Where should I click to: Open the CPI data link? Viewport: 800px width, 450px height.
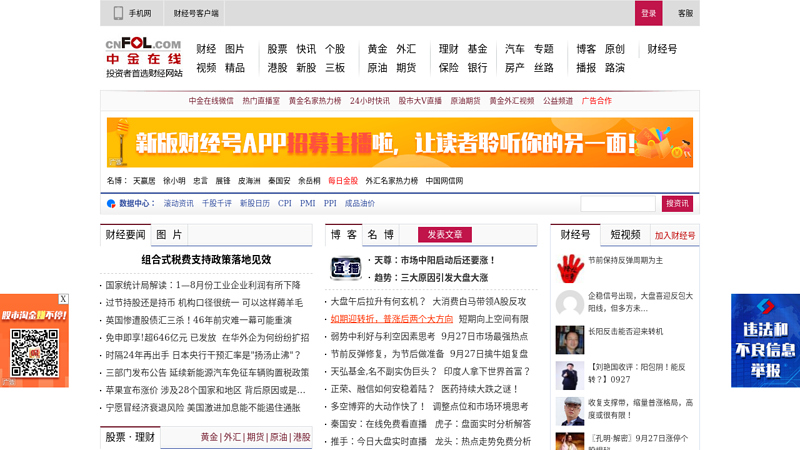[x=285, y=204]
